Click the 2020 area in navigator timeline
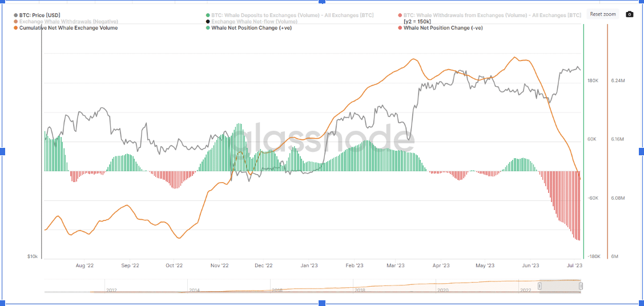 [x=442, y=290]
